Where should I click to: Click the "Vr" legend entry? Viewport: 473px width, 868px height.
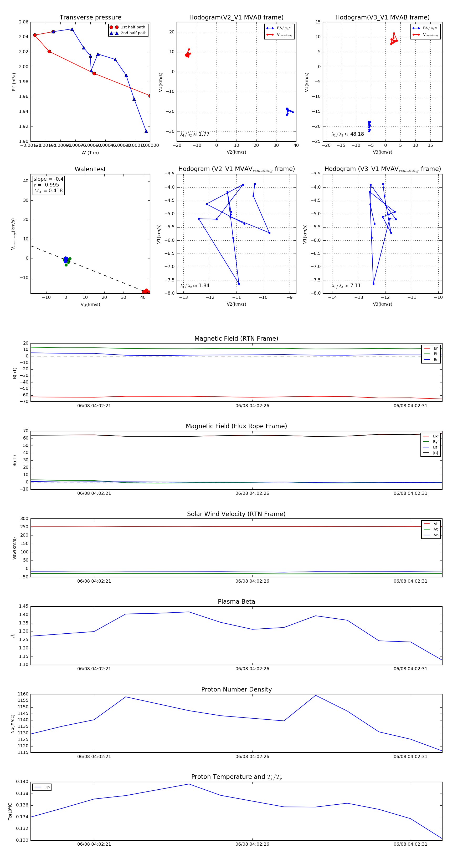coord(431,524)
